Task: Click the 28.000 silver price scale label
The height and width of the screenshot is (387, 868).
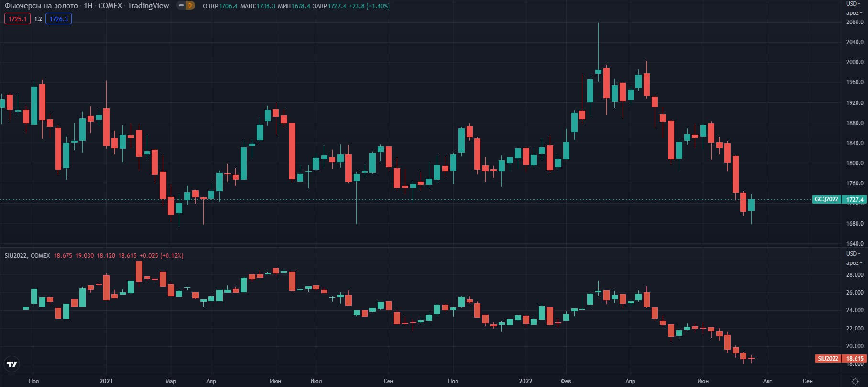Action: click(x=855, y=275)
